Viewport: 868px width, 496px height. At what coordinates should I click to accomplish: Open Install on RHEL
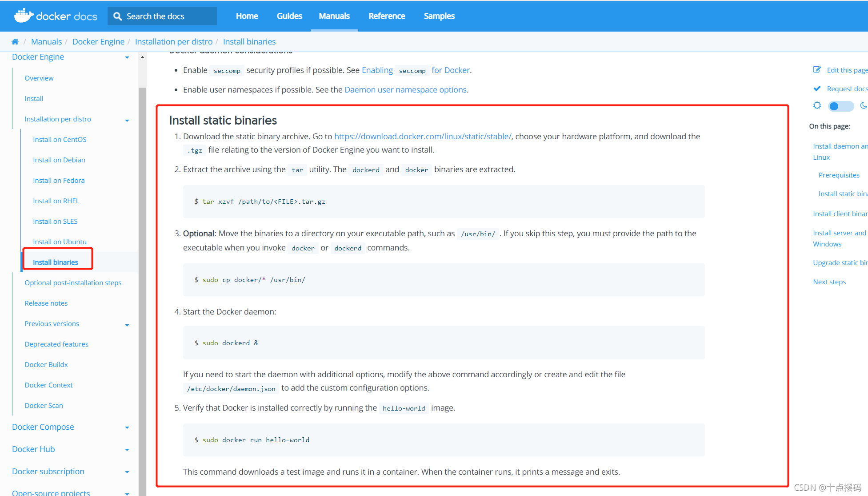tap(56, 201)
